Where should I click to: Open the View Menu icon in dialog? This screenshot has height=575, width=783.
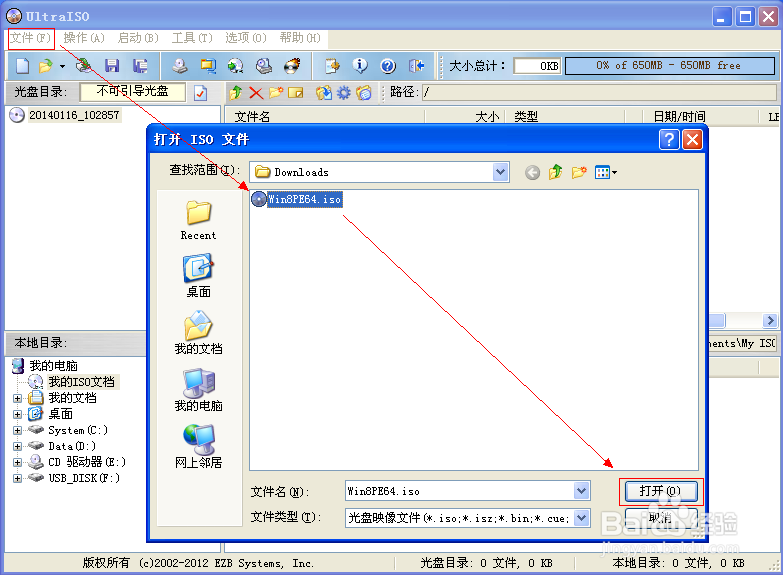(606, 173)
